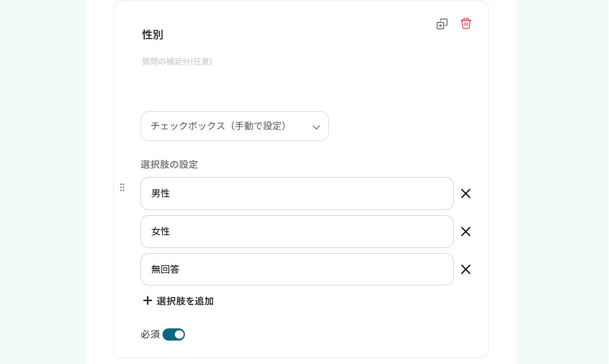Click the 選択肢の設定 section heading
Image resolution: width=609 pixels, height=364 pixels.
click(169, 164)
